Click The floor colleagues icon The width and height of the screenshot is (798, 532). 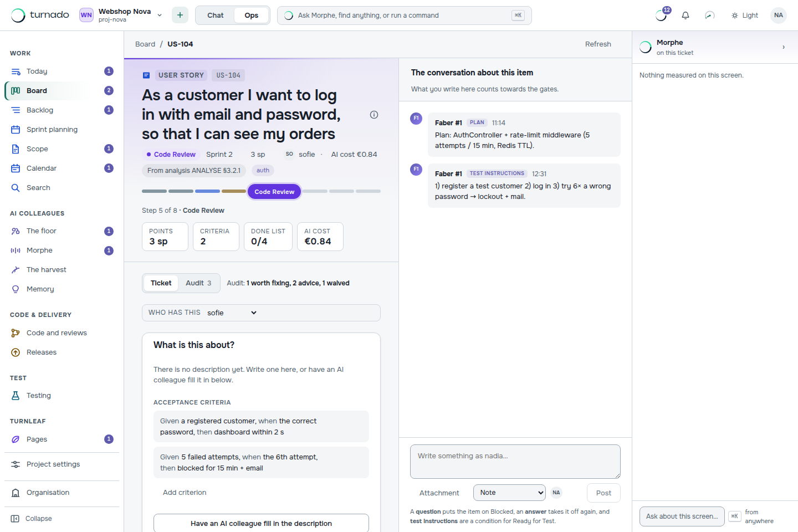(16, 231)
